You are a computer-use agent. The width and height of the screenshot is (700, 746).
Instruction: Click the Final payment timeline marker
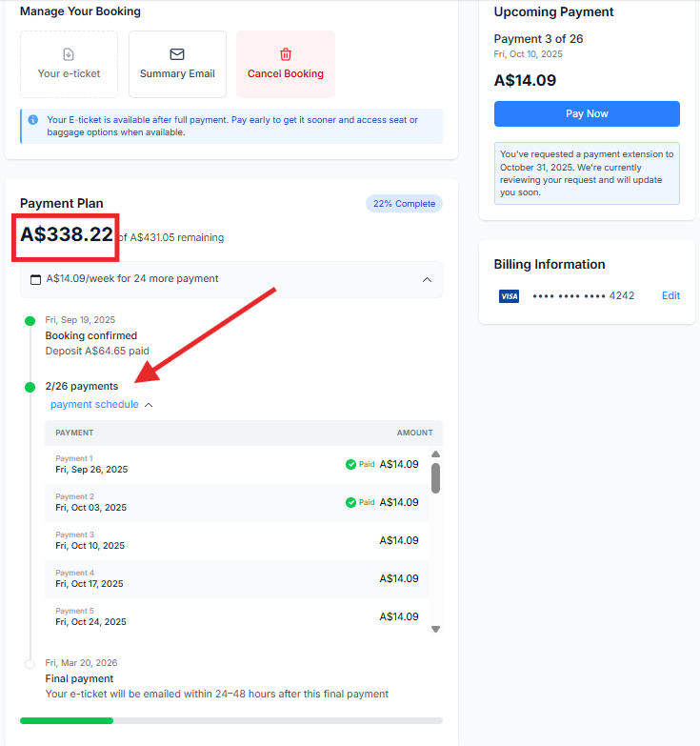(x=30, y=664)
